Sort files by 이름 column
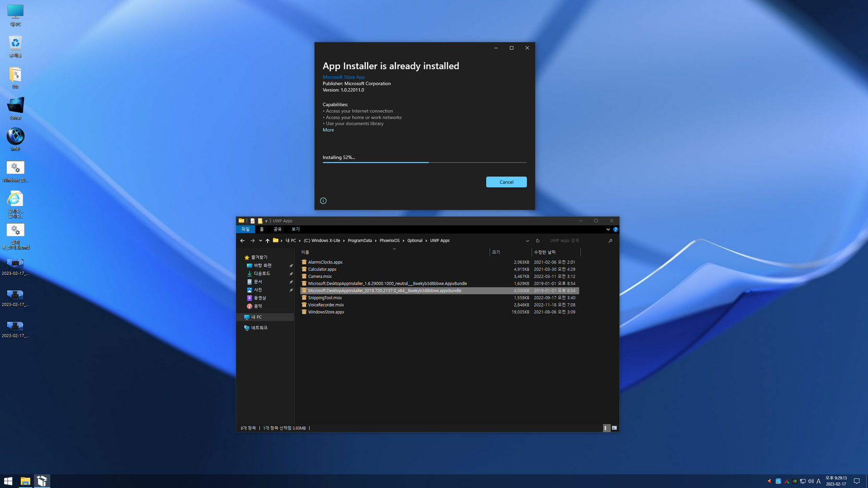The width and height of the screenshot is (868, 488). (394, 252)
